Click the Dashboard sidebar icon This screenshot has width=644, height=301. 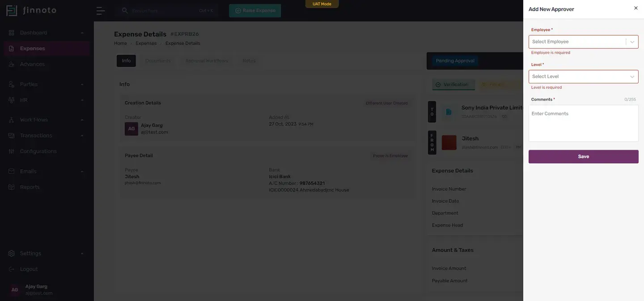[12, 33]
